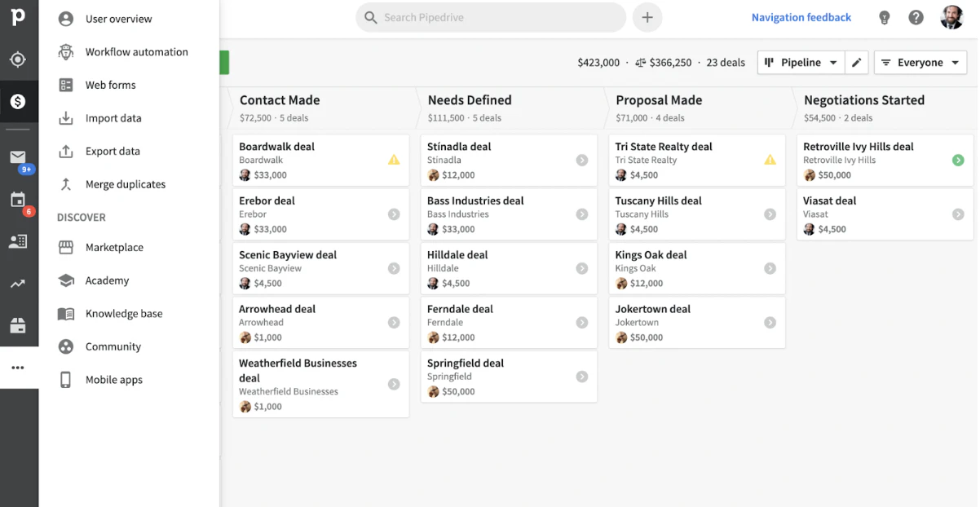Screen dimensions: 980x507
Task: Click the Springfield deal activity arrow icon
Action: pos(582,377)
